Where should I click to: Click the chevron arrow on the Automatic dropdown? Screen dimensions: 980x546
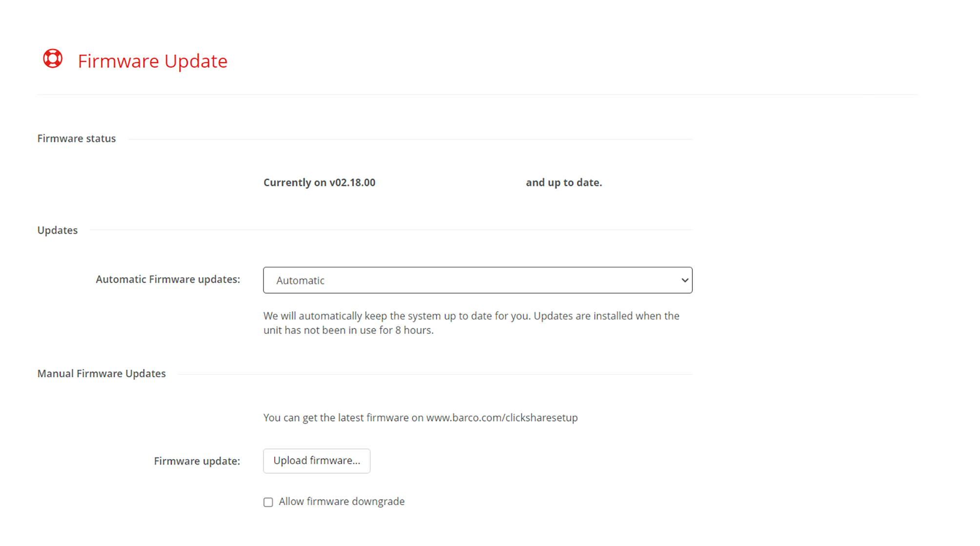(684, 280)
